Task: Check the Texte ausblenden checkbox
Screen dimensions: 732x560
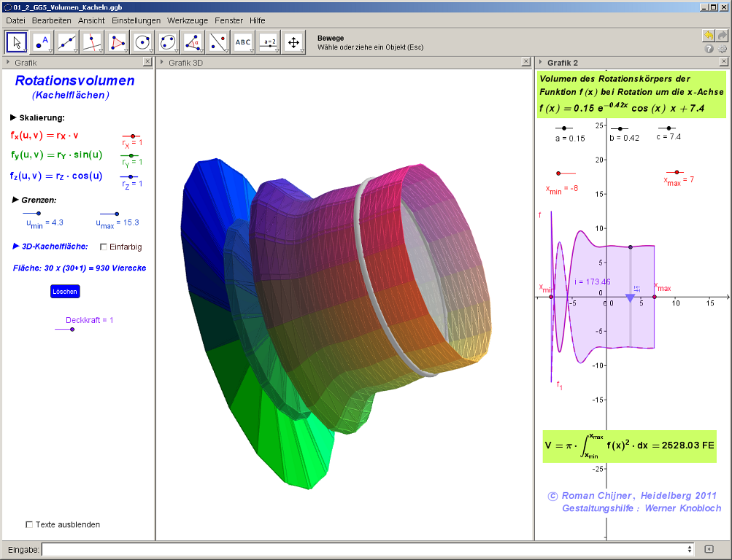Action: coord(29,524)
